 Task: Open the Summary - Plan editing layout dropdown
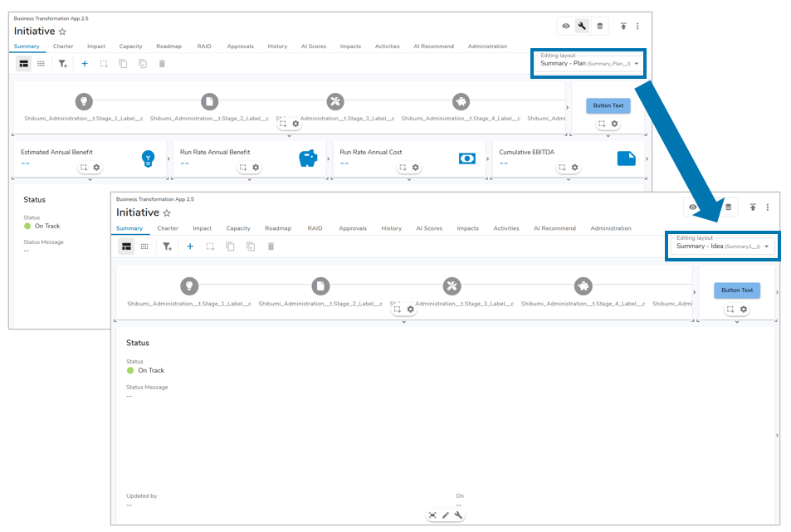click(x=588, y=63)
